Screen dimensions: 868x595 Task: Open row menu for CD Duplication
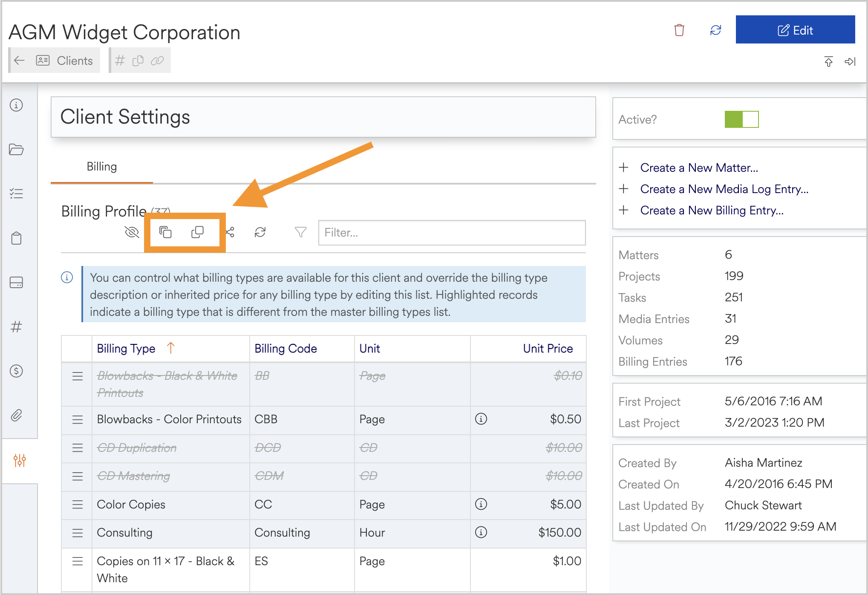[x=77, y=448]
